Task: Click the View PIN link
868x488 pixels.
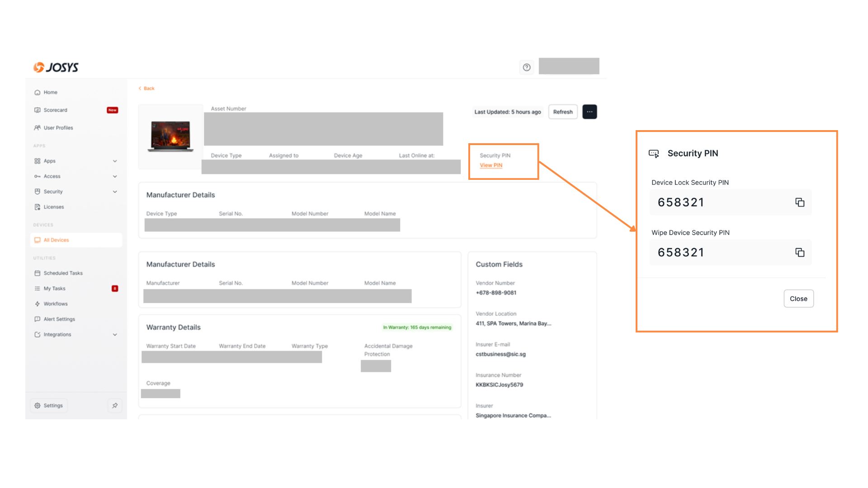Action: tap(491, 165)
